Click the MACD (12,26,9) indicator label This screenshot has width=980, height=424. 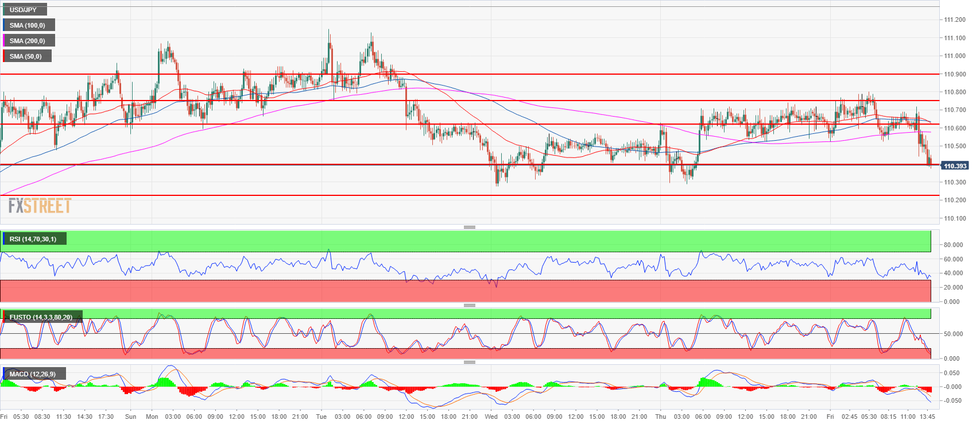coord(34,374)
